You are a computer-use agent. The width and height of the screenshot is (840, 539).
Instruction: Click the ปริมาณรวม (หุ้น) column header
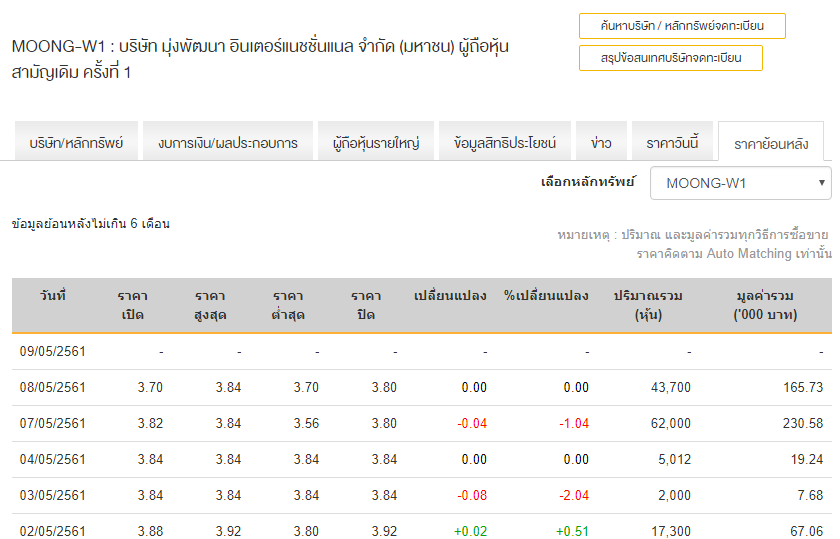(648, 305)
